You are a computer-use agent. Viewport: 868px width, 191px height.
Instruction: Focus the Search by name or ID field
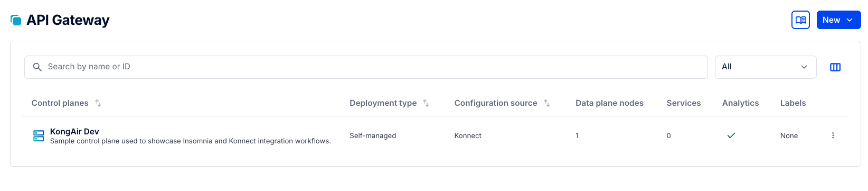(x=366, y=67)
